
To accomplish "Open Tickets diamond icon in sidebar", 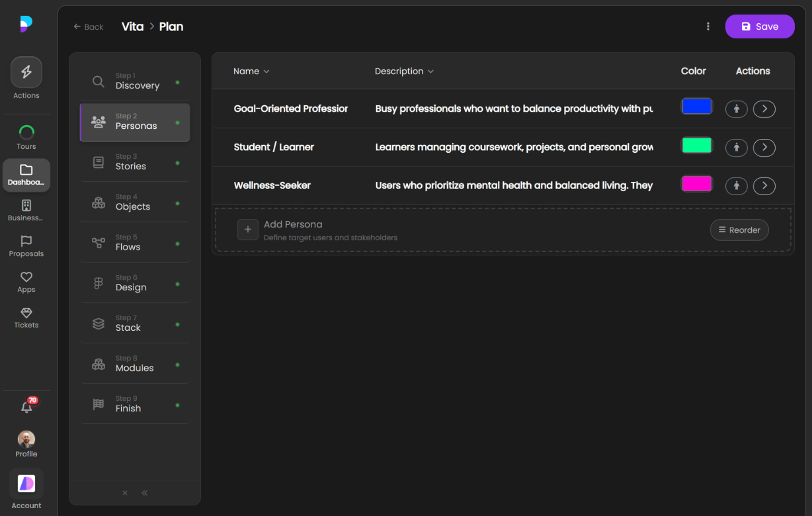I will pyautogui.click(x=26, y=313).
